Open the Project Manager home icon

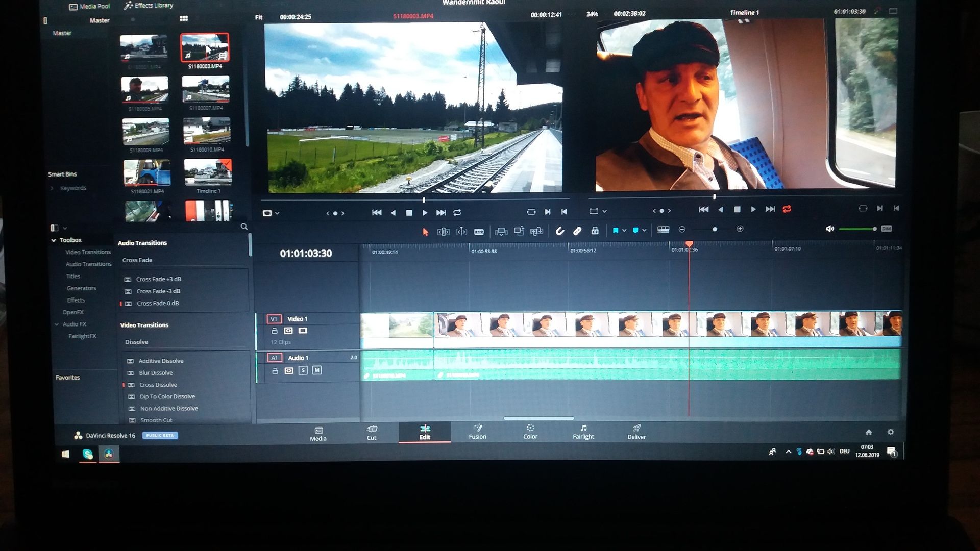pos(869,432)
